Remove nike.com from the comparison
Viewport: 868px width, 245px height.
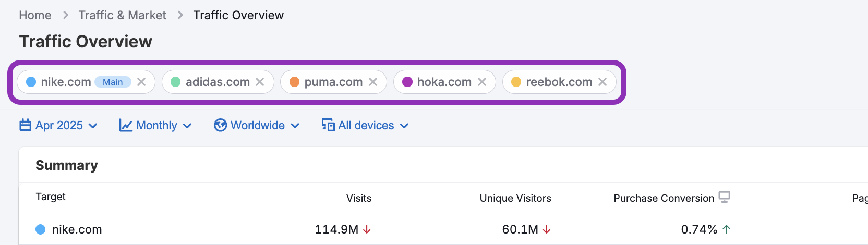tap(141, 82)
